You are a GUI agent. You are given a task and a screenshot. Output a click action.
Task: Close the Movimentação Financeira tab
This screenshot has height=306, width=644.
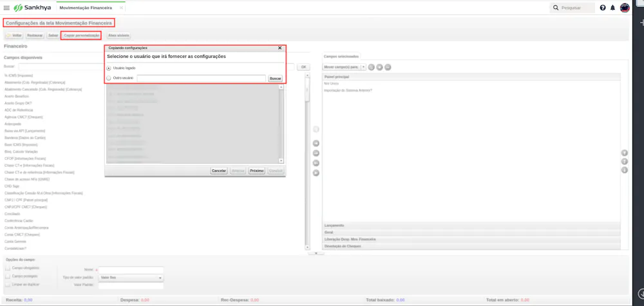pyautogui.click(x=121, y=8)
